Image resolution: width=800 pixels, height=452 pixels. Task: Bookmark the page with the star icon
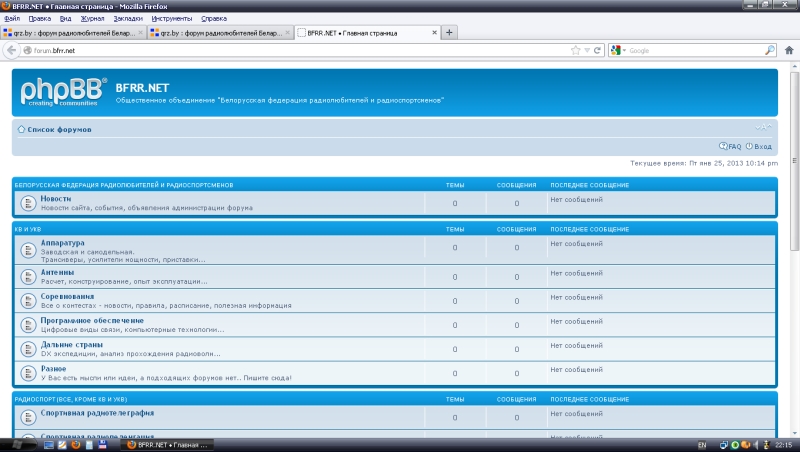click(x=575, y=50)
